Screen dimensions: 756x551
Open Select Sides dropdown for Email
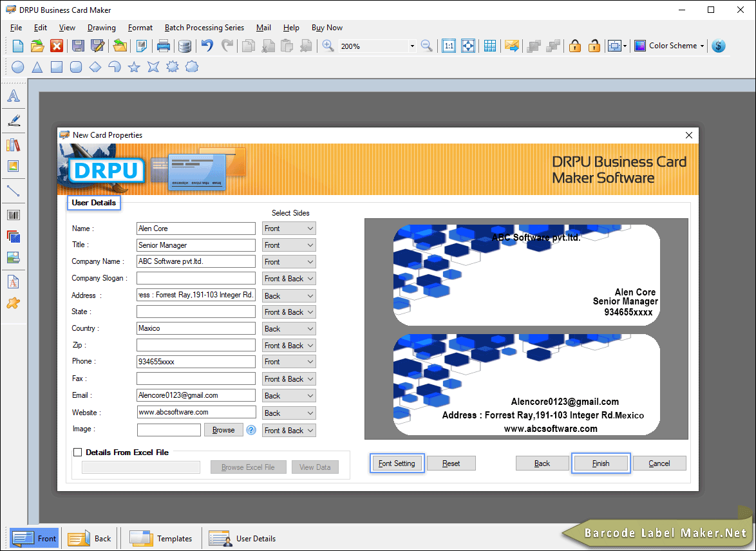pyautogui.click(x=288, y=396)
